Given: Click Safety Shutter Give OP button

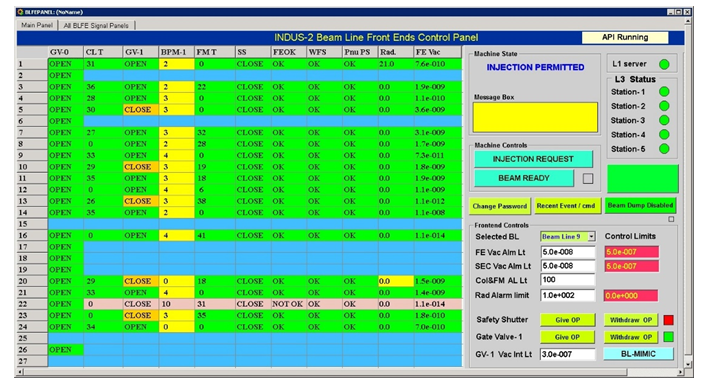Looking at the screenshot, I should click(x=568, y=320).
